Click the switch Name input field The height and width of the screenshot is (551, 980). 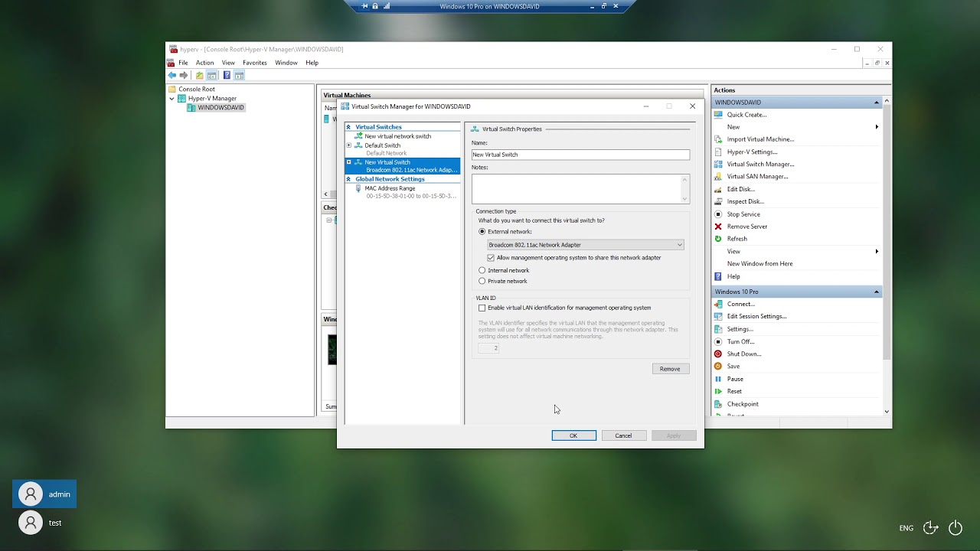(580, 155)
